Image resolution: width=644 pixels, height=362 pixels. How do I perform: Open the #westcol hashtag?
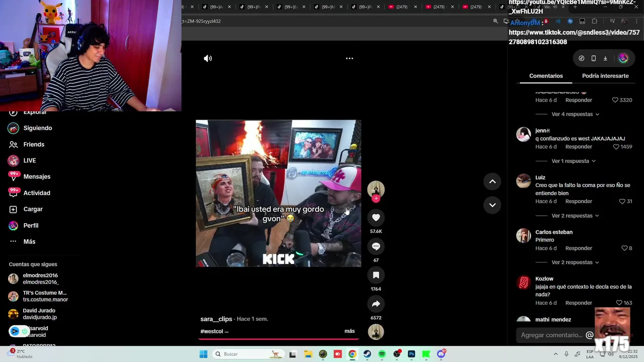point(212,331)
